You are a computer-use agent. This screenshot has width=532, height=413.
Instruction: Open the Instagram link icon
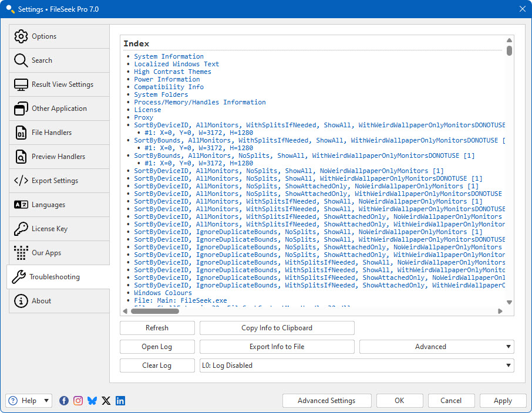coord(78,401)
